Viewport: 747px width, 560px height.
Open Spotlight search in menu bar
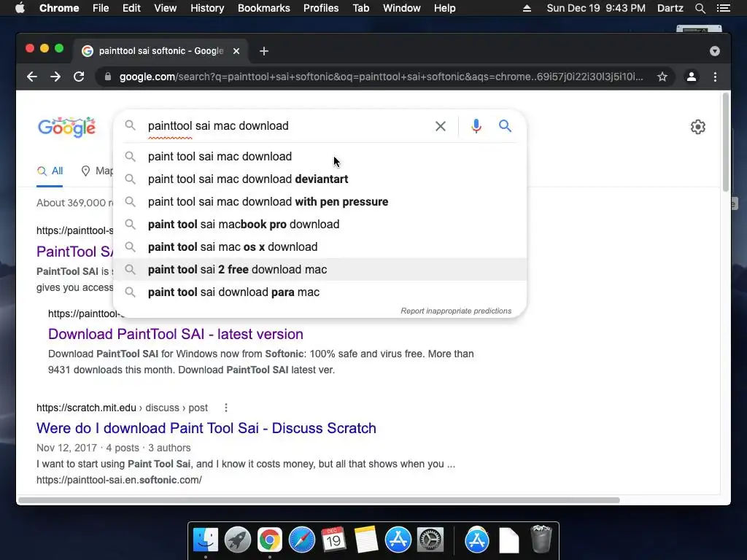700,8
